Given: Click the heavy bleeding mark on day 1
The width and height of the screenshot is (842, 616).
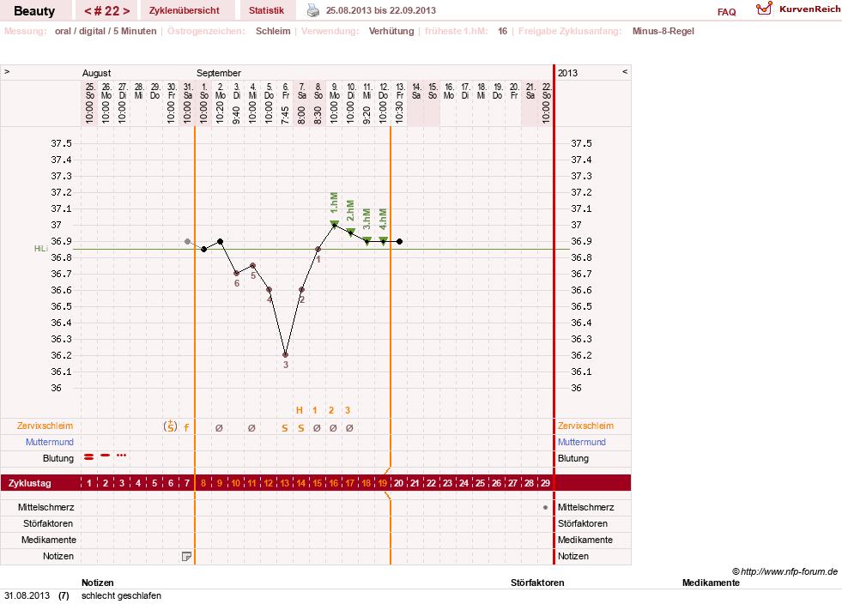Looking at the screenshot, I should click(88, 456).
